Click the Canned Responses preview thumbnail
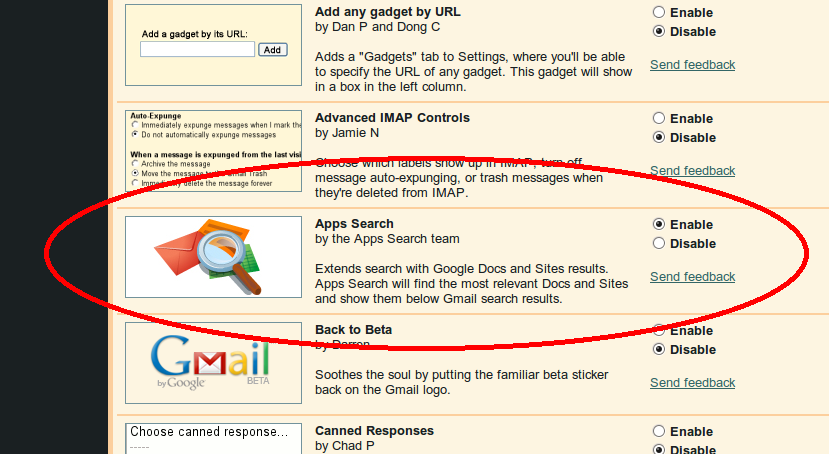This screenshot has height=454, width=829. (x=213, y=439)
